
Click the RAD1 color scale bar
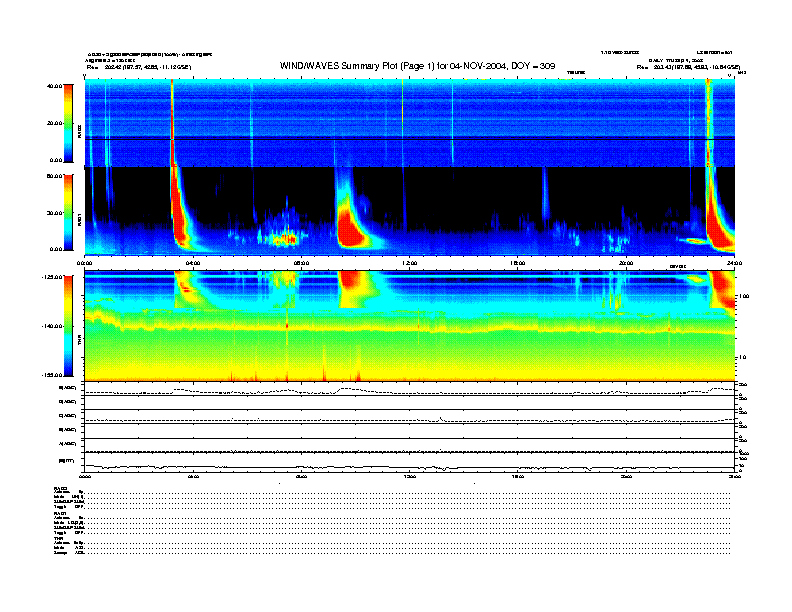point(68,212)
